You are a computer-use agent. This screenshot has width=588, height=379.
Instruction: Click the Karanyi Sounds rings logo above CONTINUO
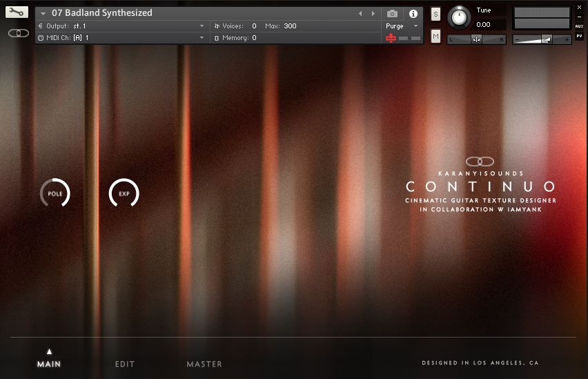[x=480, y=162]
